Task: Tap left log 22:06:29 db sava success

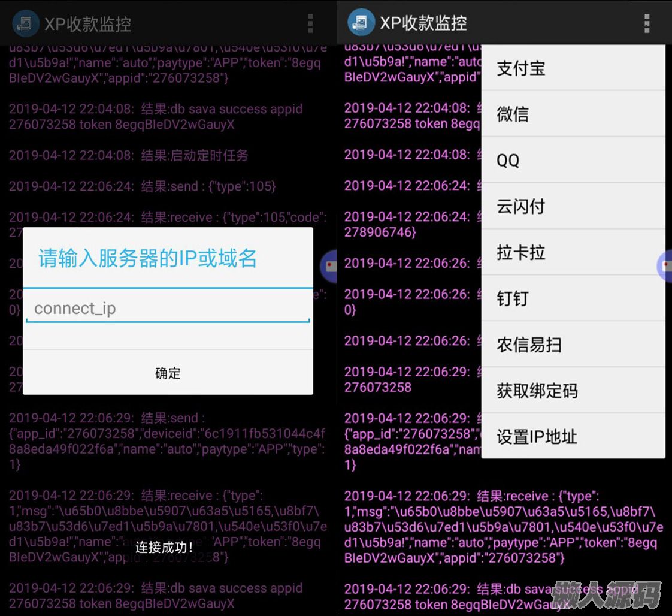Action: click(156, 596)
